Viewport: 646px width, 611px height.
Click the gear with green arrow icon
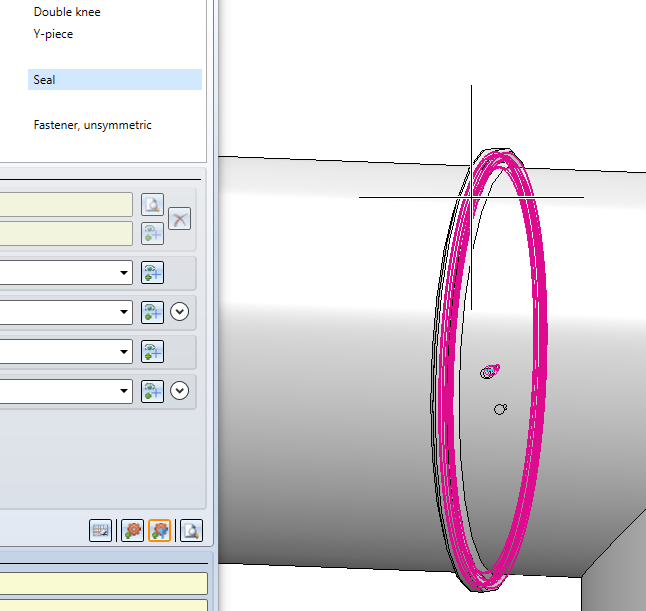click(x=133, y=530)
